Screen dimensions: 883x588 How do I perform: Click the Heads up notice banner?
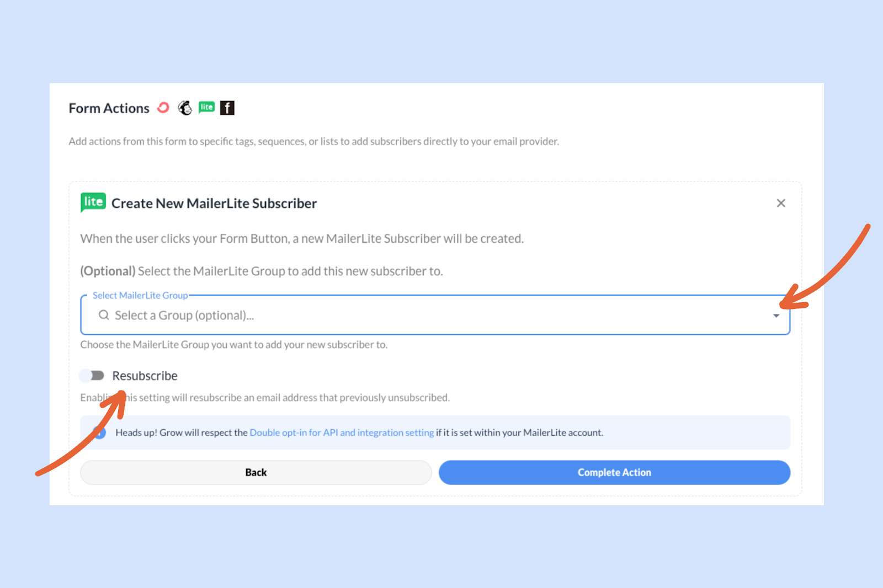(435, 432)
